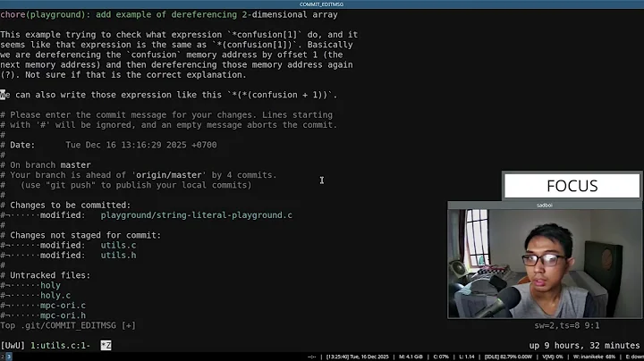Image resolution: width=644 pixels, height=361 pixels.
Task: Click untracked file 'holy'
Action: 50,286
